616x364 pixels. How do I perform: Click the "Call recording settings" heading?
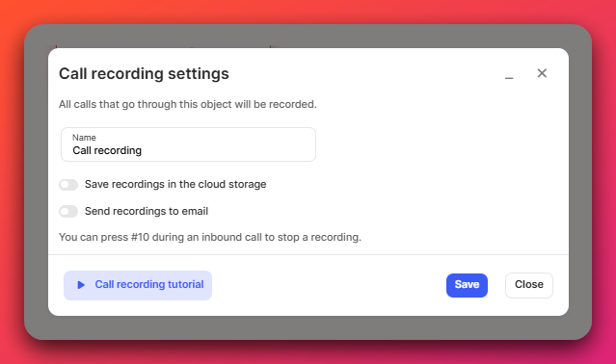(x=144, y=74)
